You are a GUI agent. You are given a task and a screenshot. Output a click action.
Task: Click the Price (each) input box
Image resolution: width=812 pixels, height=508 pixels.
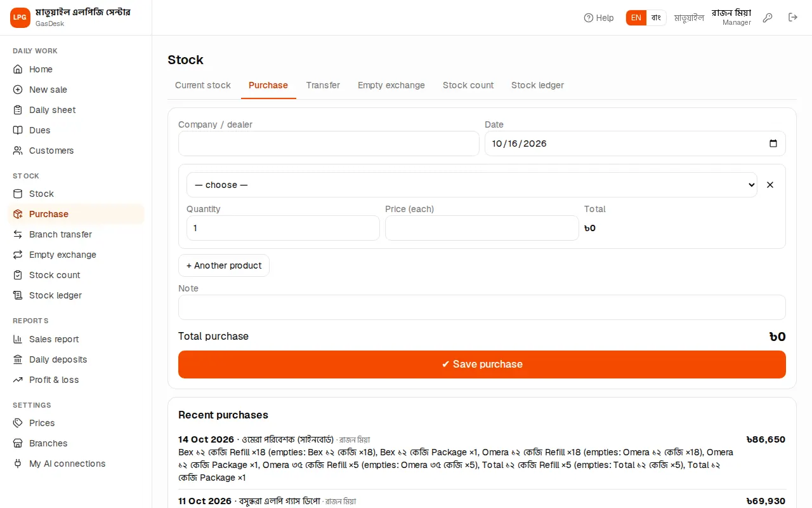coord(482,228)
